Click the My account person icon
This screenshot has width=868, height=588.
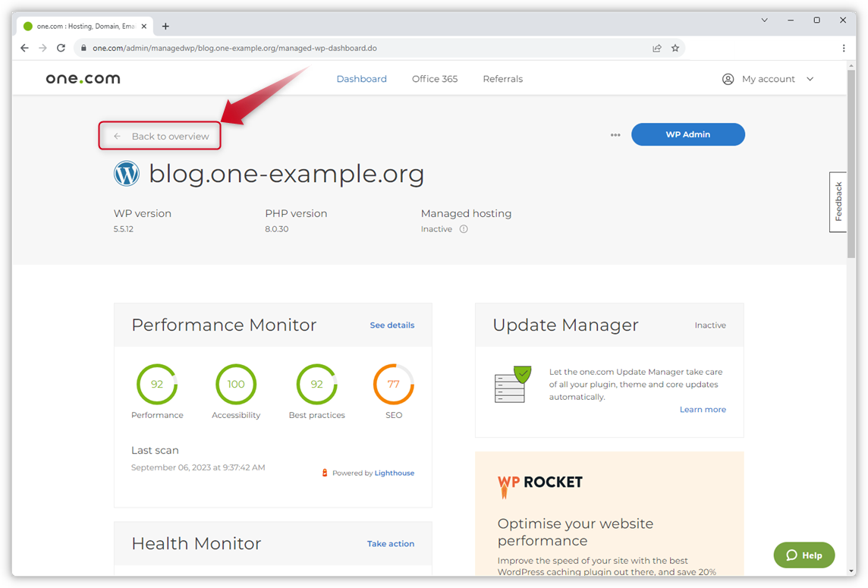[x=728, y=78]
